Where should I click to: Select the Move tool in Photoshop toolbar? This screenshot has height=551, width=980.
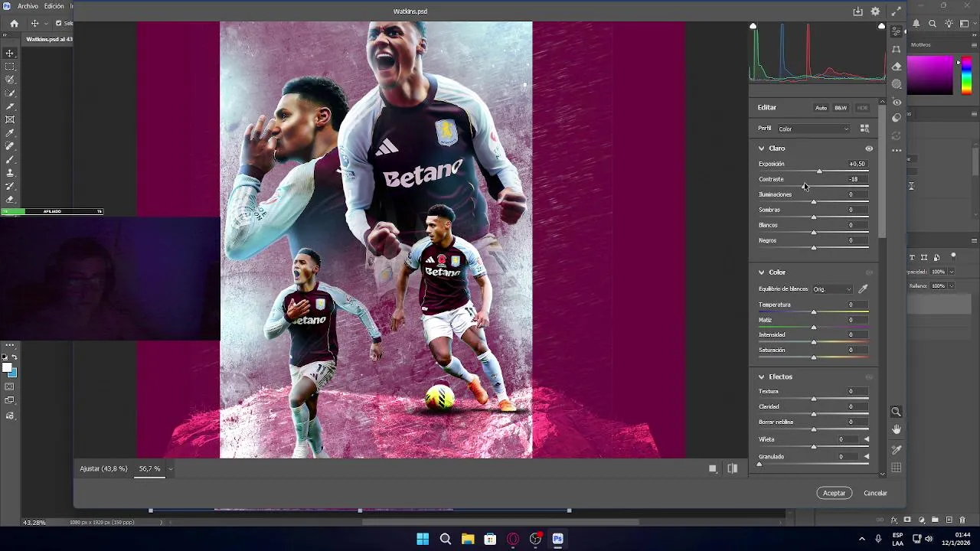[x=10, y=53]
